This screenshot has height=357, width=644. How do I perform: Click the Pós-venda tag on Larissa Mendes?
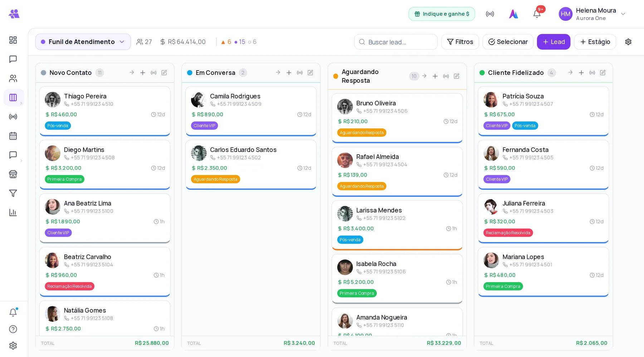[x=350, y=240]
